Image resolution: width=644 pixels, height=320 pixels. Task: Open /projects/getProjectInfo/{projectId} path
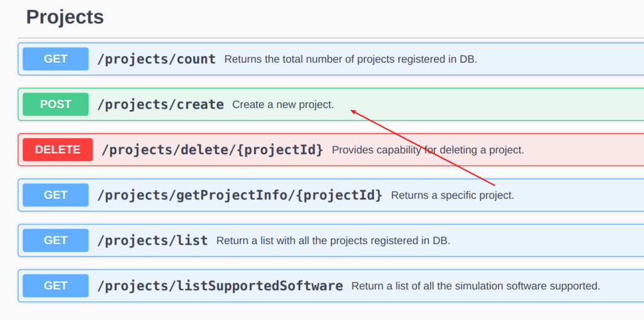pos(240,195)
